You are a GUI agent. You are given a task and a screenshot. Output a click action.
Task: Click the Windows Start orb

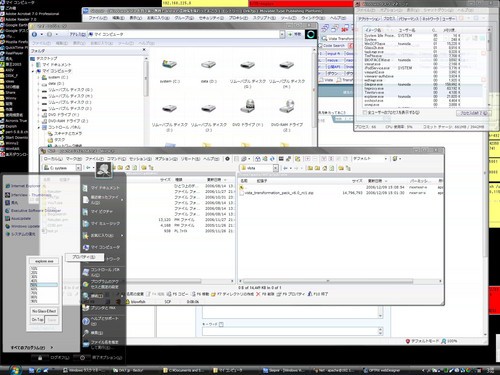click(x=15, y=370)
